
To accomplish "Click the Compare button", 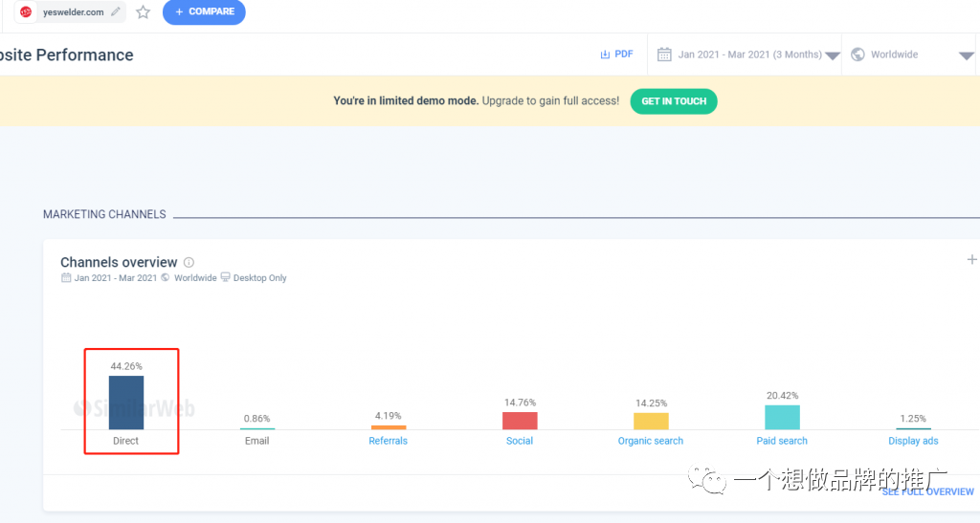I will click(204, 12).
